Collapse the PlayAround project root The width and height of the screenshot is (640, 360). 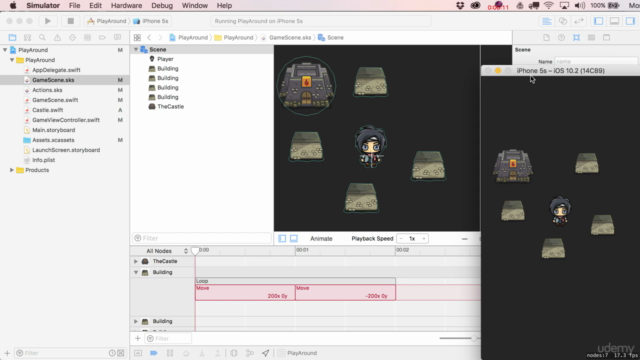pos(5,50)
